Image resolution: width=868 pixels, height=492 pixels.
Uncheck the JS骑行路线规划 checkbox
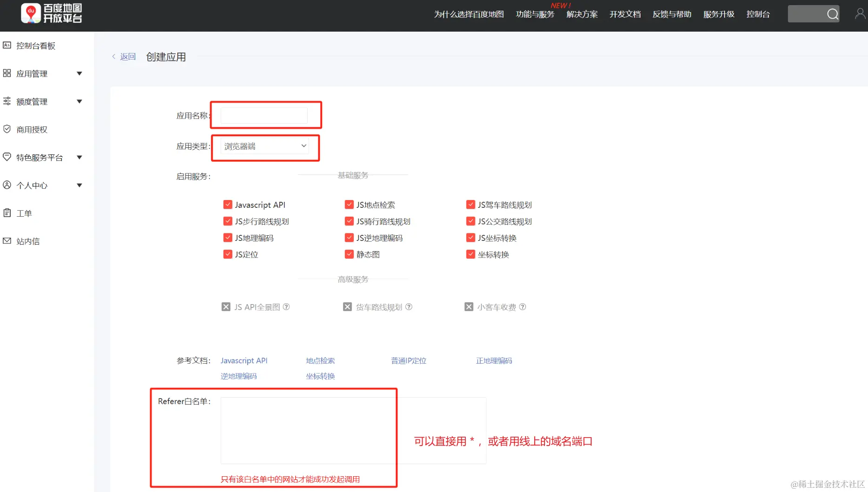[x=349, y=221]
